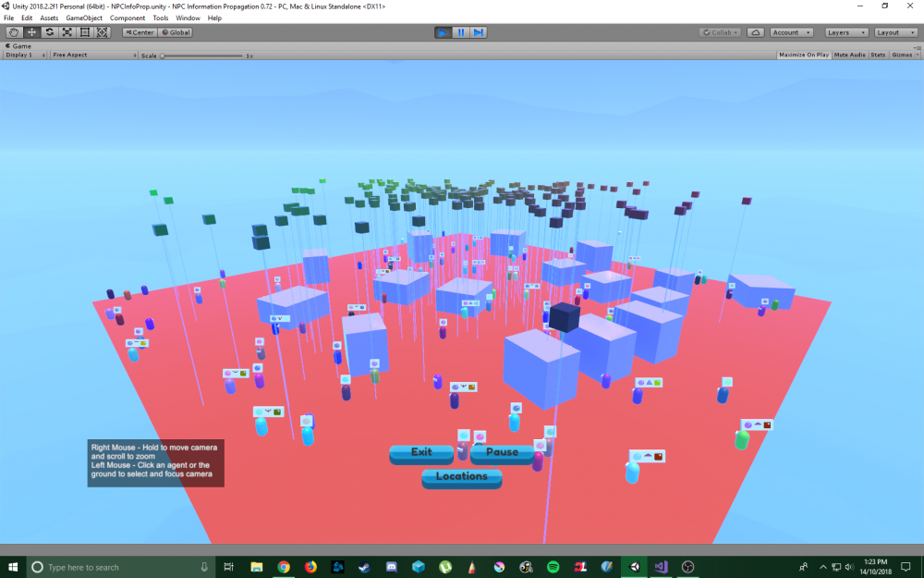
Task: Open the Layout dropdown
Action: point(894,32)
